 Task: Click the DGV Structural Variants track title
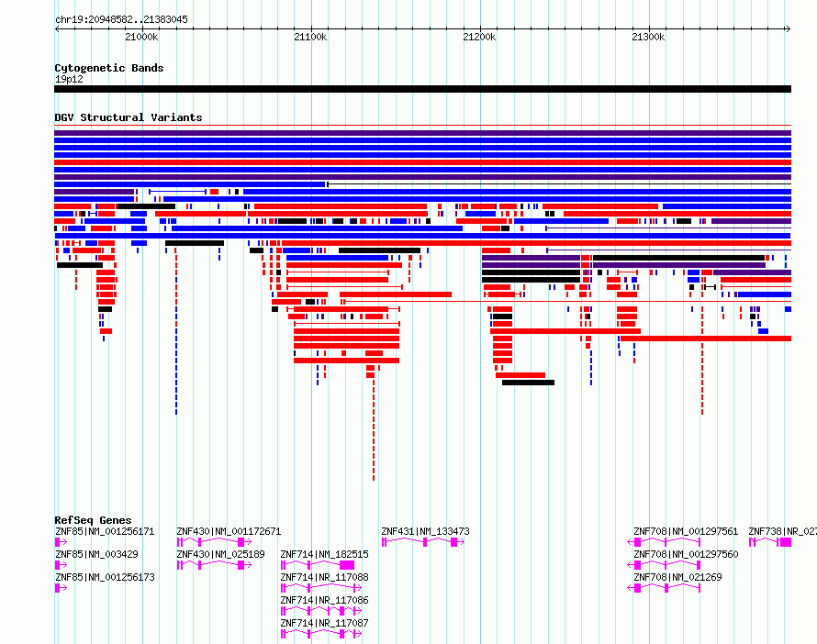point(129,117)
